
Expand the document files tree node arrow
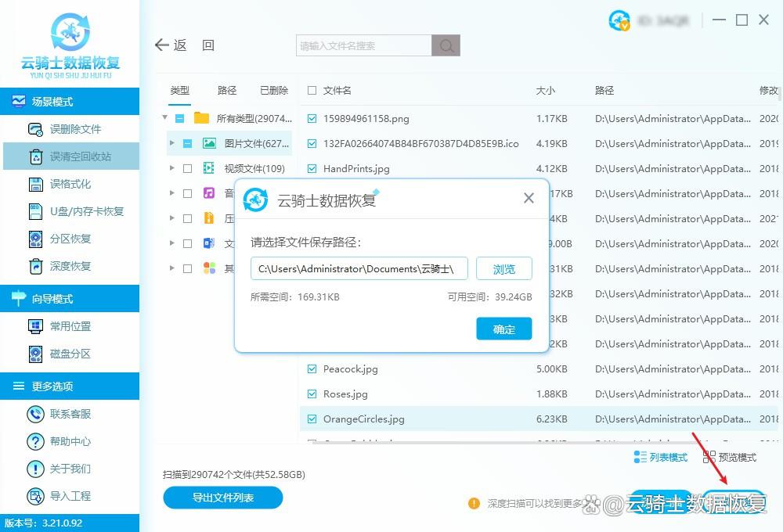click(171, 243)
